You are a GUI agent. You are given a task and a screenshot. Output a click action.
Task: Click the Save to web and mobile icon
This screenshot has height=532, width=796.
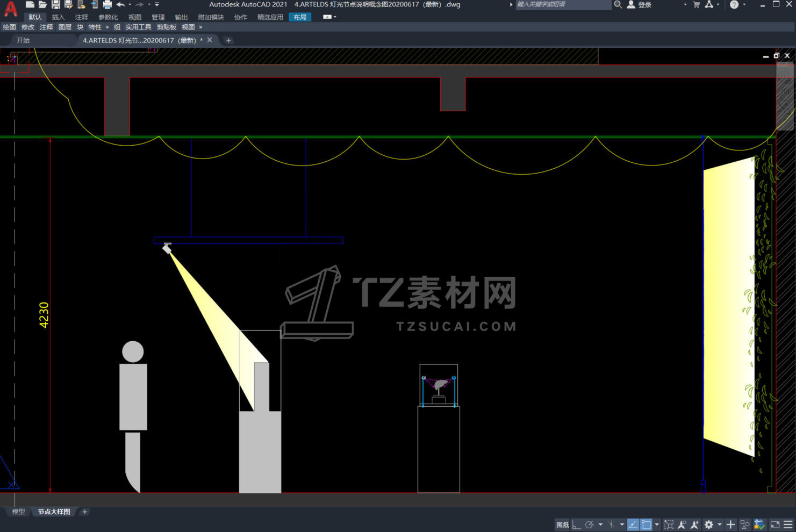95,4
